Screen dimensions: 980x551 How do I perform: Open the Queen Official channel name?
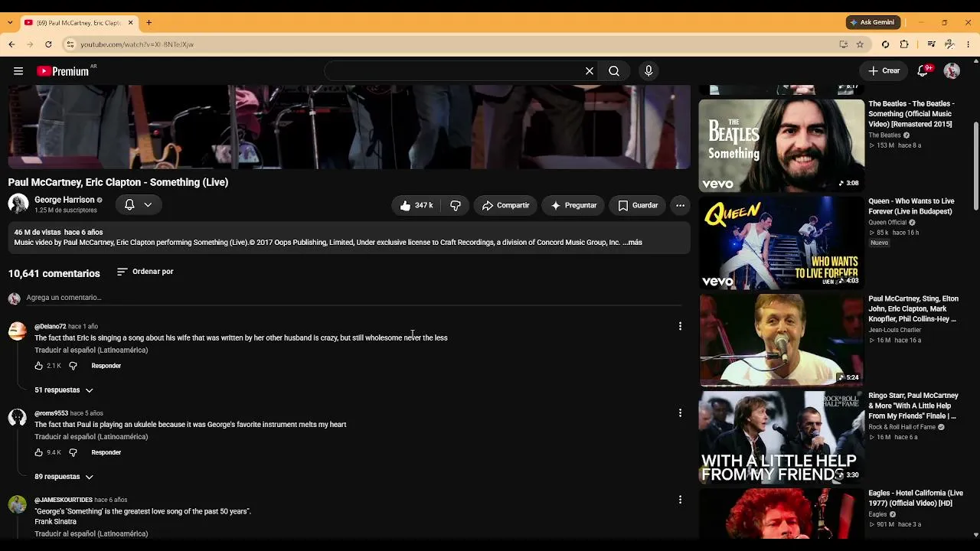click(887, 223)
